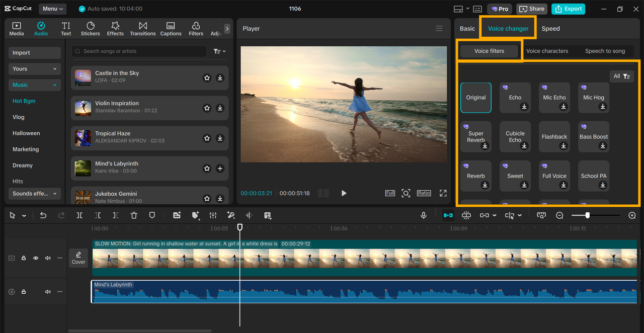This screenshot has width=644, height=333.
Task: Download the Castle in the Sky track
Action: [220, 78]
